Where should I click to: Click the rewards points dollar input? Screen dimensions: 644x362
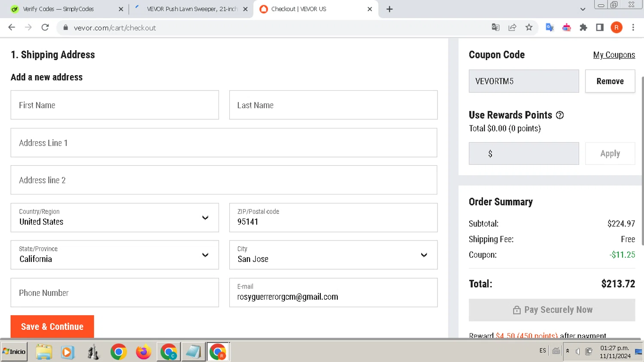524,153
